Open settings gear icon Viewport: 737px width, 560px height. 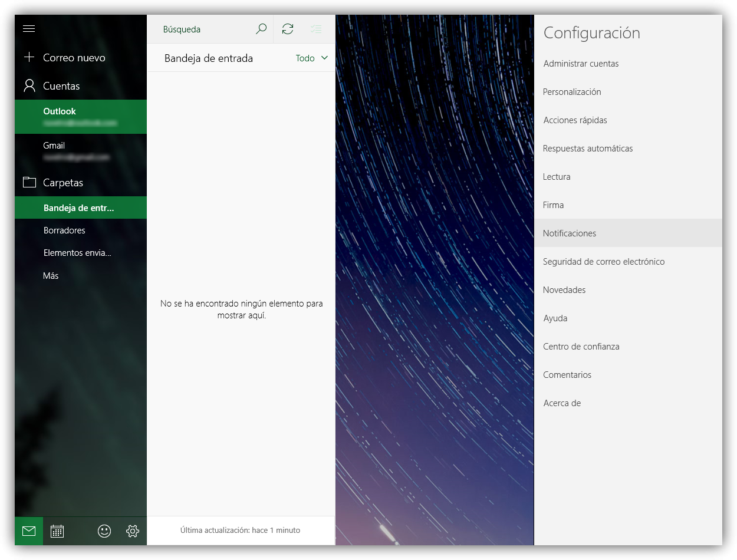133,531
